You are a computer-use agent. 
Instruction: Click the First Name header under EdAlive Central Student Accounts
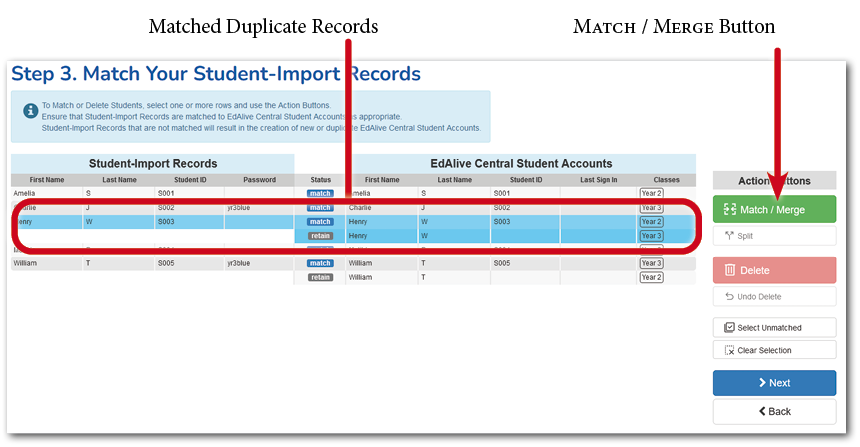[382, 180]
